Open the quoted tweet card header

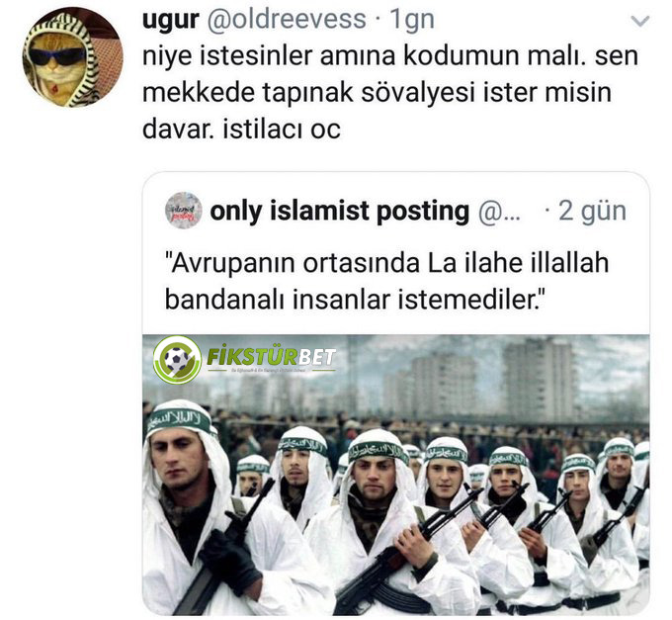click(396, 211)
